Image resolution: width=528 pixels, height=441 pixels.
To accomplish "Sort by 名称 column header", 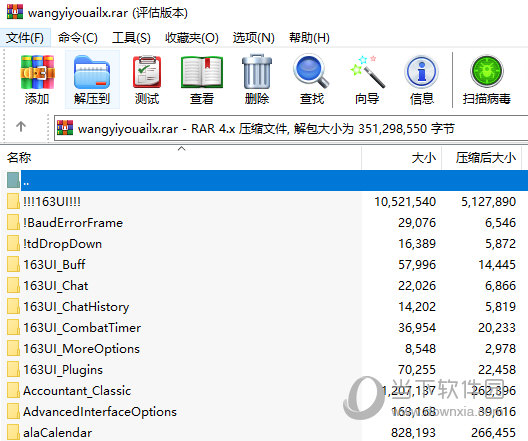I will tap(19, 157).
